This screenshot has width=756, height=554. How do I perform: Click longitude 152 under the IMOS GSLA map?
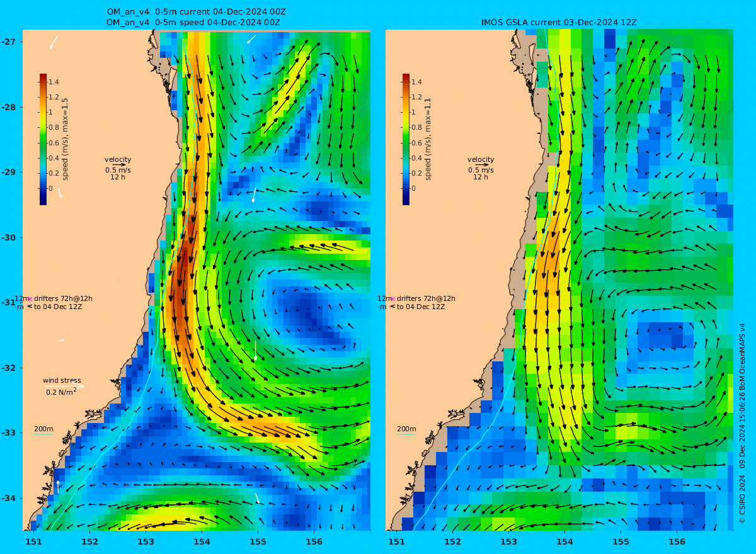coord(452,541)
